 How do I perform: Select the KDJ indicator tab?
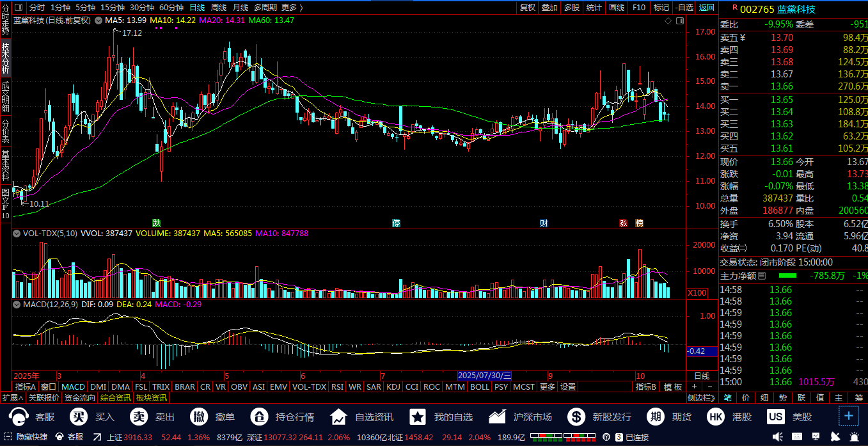393,387
